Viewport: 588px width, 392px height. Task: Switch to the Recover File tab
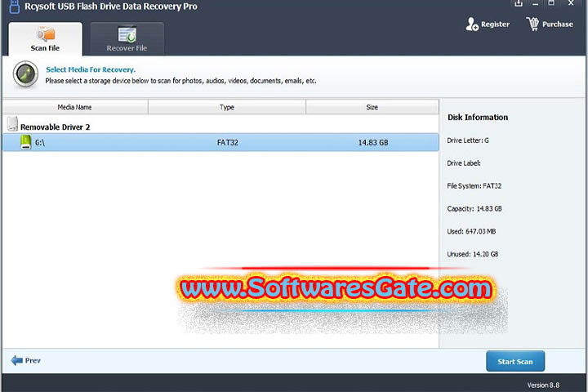[127, 39]
